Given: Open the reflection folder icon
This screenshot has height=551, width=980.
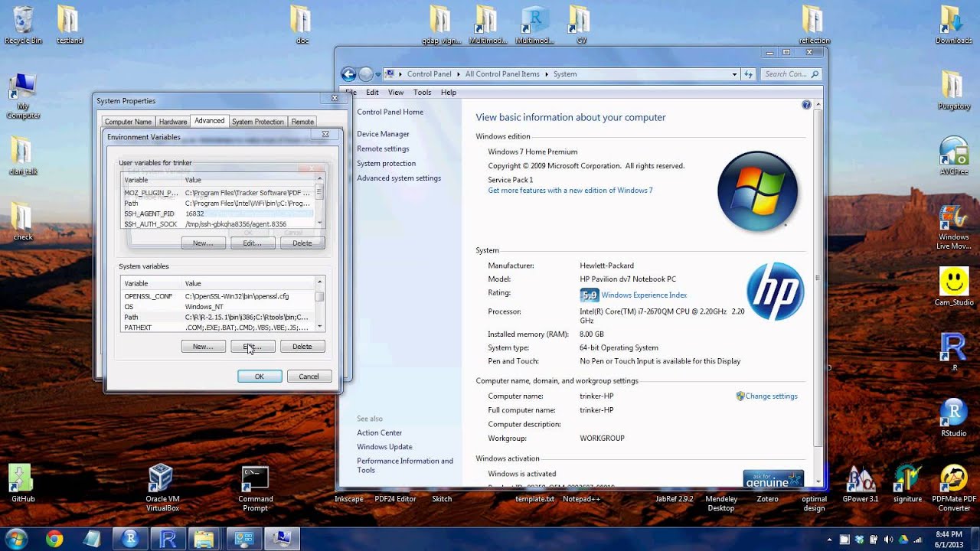Looking at the screenshot, I should tap(814, 24).
